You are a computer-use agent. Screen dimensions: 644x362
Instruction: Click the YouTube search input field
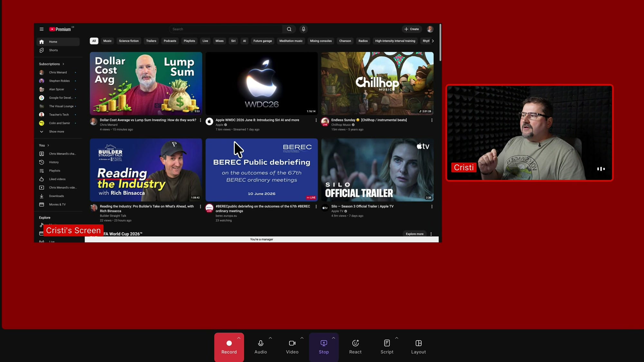226,29
